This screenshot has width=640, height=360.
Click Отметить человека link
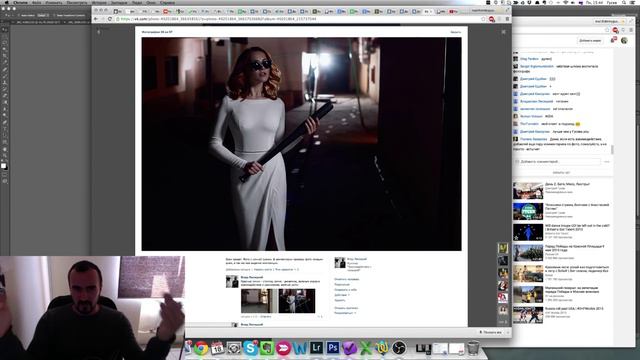[x=347, y=279]
